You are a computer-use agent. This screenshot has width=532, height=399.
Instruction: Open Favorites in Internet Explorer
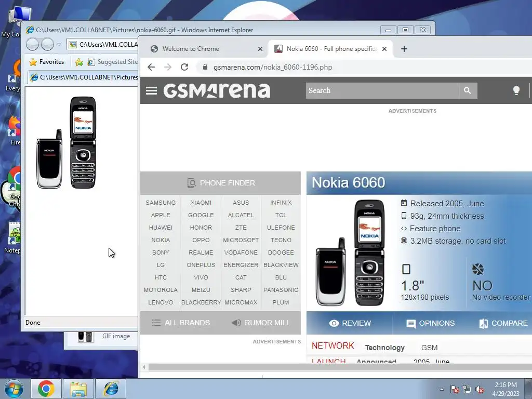click(47, 62)
